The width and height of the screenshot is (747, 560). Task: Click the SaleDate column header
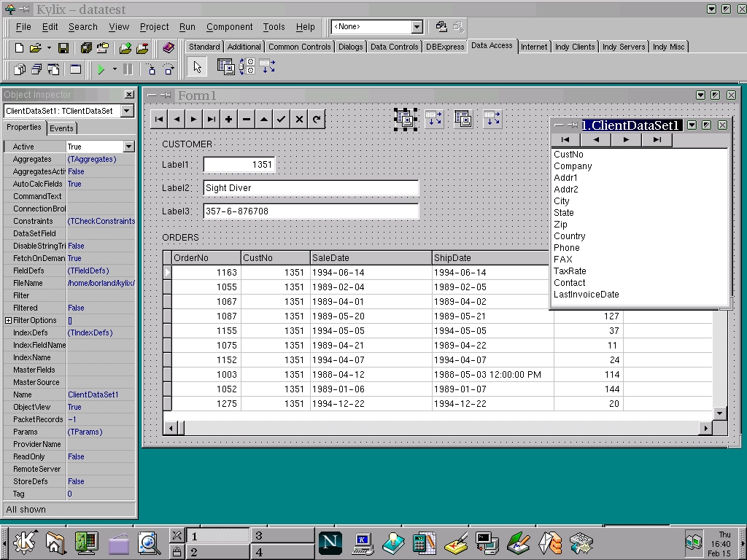point(371,258)
